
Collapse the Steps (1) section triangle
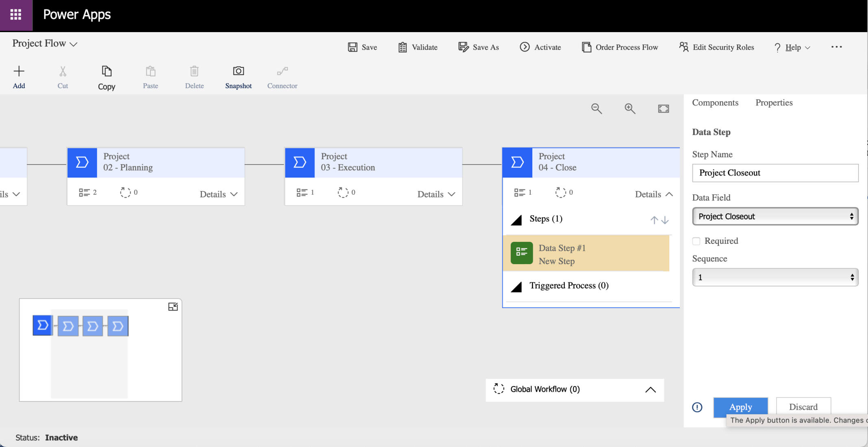516,220
